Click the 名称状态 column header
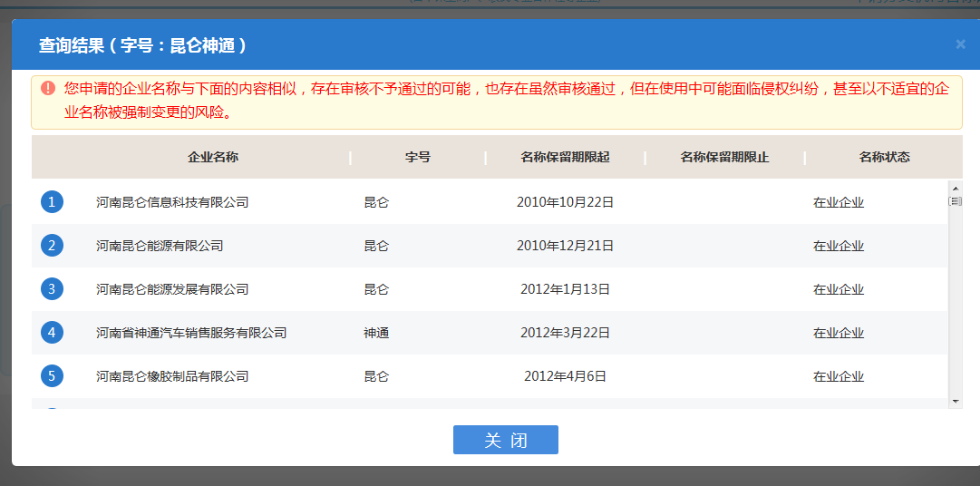 pyautogui.click(x=884, y=157)
